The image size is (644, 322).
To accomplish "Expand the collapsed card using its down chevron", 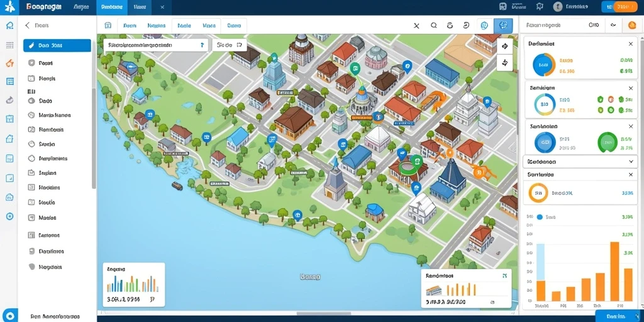I will 631,162.
